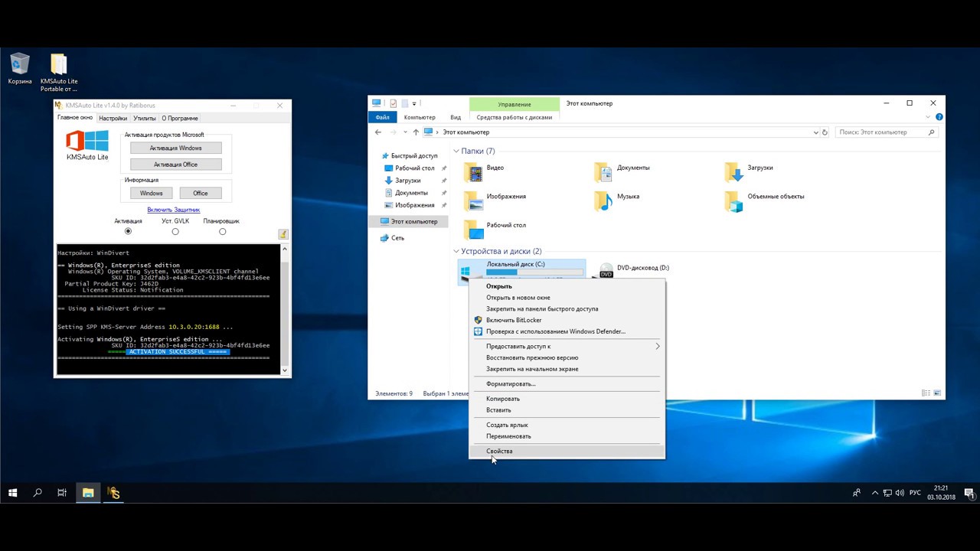Viewport: 980px width, 551px height.
Task: Open the Рабочий стол folder in main pane
Action: tap(495, 229)
